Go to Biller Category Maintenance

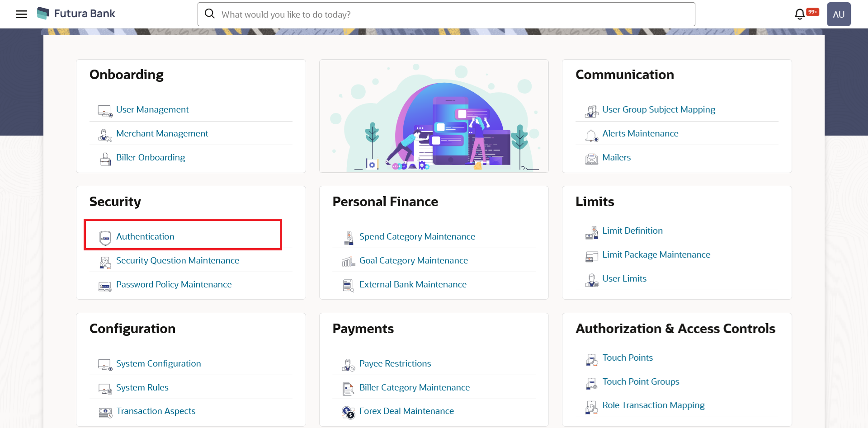[415, 387]
